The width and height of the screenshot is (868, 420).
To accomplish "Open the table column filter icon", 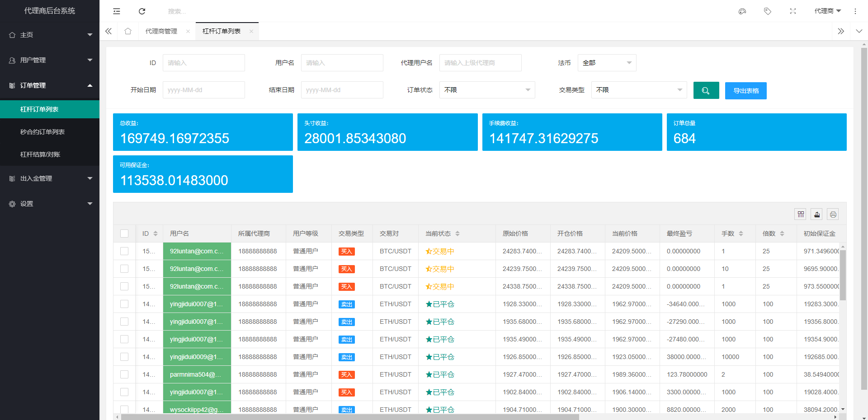I will (x=801, y=214).
